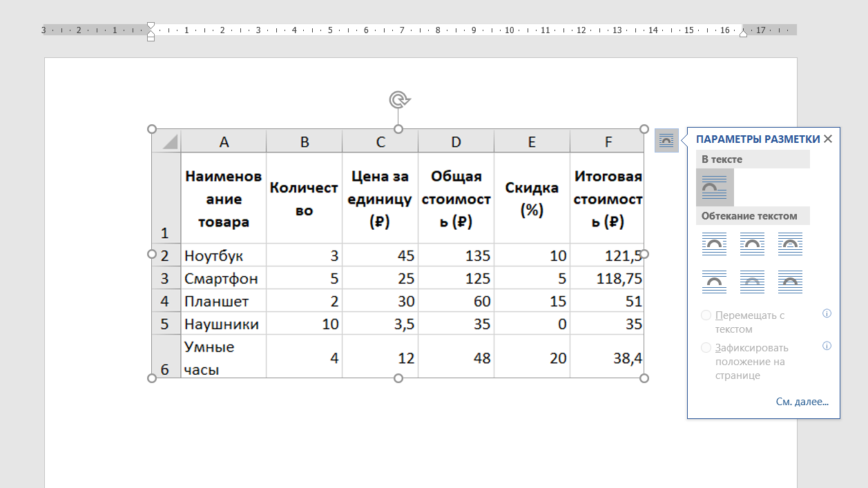
Task: Choose In Front of Text wrapping option
Action: coord(790,282)
